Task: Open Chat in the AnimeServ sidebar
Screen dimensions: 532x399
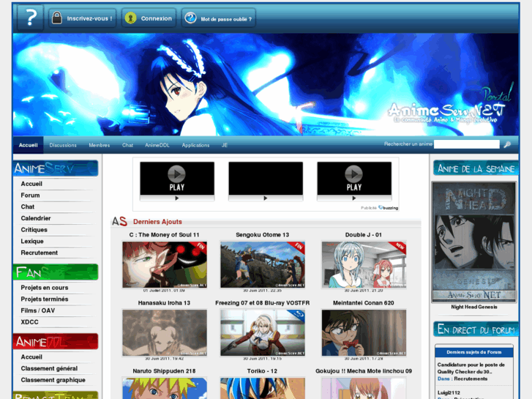Action: pyautogui.click(x=28, y=206)
